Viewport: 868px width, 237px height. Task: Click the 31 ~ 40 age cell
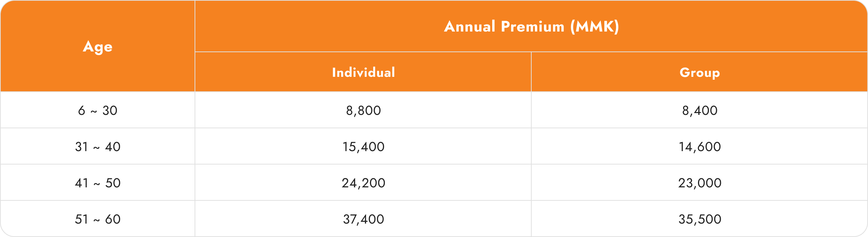[98, 146]
